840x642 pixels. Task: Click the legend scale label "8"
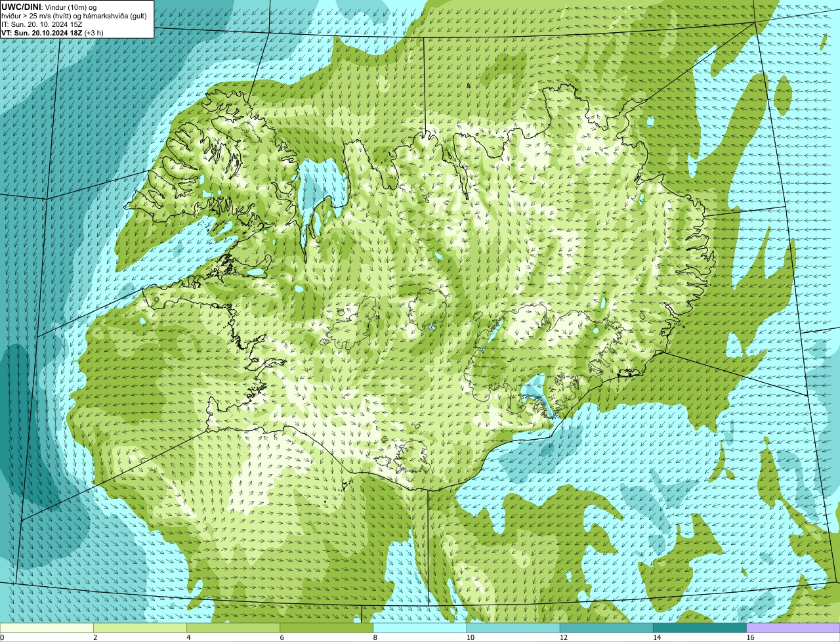375,637
